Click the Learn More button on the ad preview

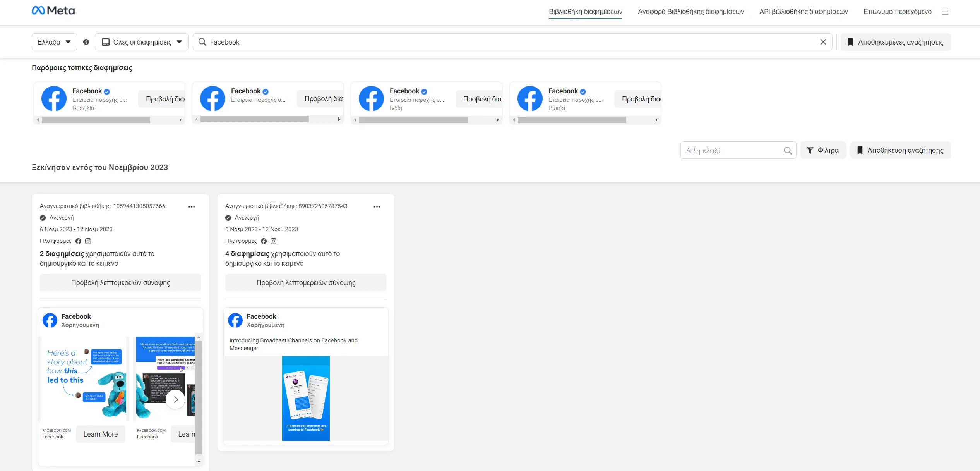coord(101,434)
